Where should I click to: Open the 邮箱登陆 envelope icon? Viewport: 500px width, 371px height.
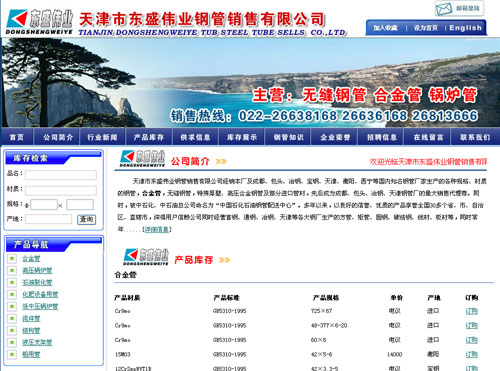point(444,9)
